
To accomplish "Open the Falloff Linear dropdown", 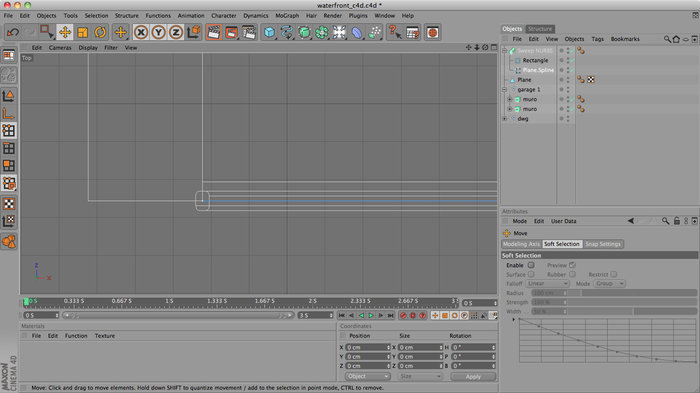I will (547, 284).
